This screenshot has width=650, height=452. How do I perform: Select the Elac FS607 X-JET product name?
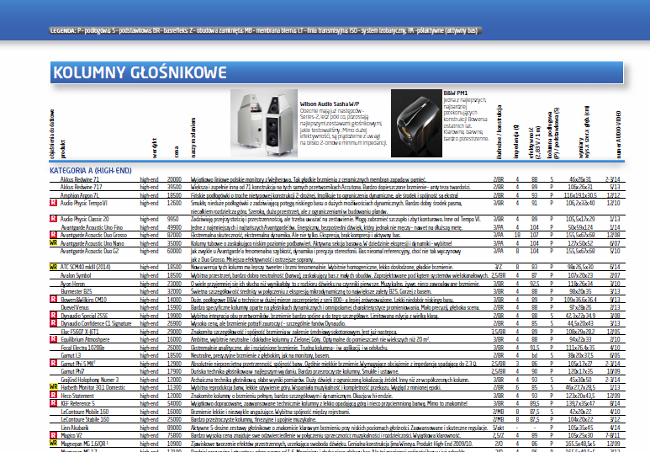[80, 332]
